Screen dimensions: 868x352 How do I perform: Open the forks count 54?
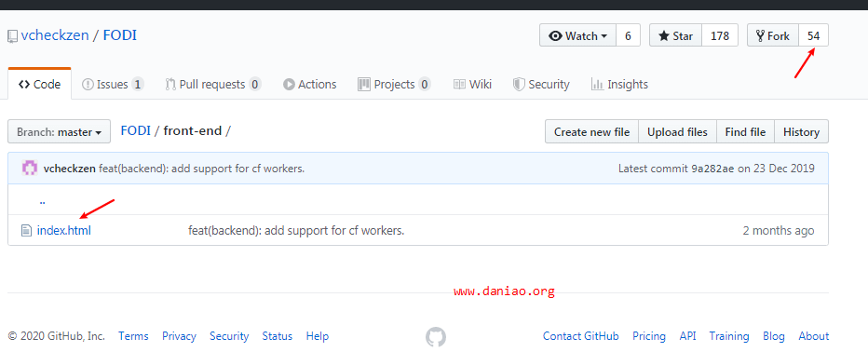point(813,36)
